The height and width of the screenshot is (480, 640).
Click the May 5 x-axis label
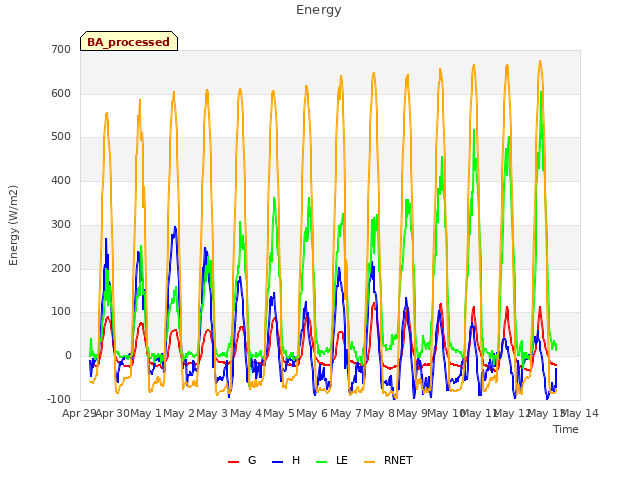279,413
